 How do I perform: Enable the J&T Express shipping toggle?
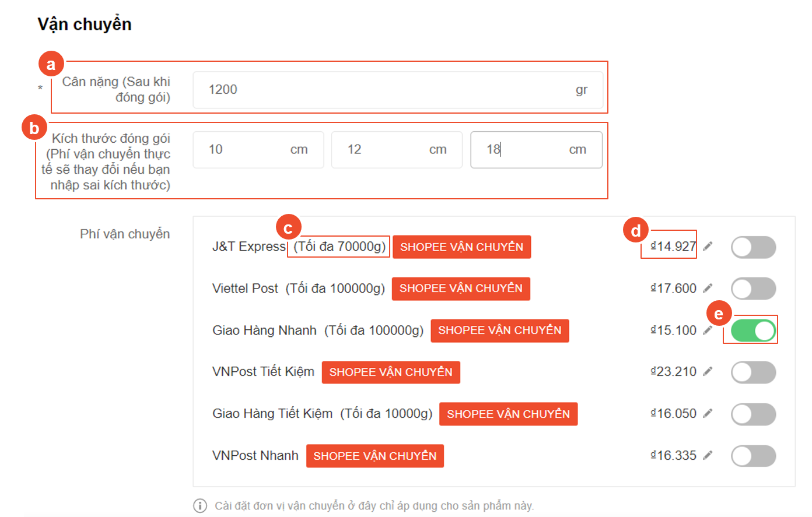click(x=753, y=247)
